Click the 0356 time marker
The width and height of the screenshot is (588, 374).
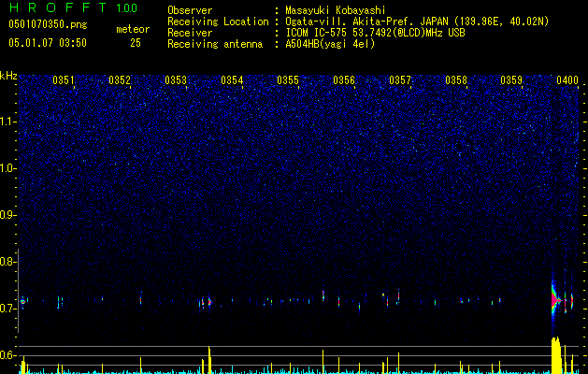pyautogui.click(x=344, y=80)
